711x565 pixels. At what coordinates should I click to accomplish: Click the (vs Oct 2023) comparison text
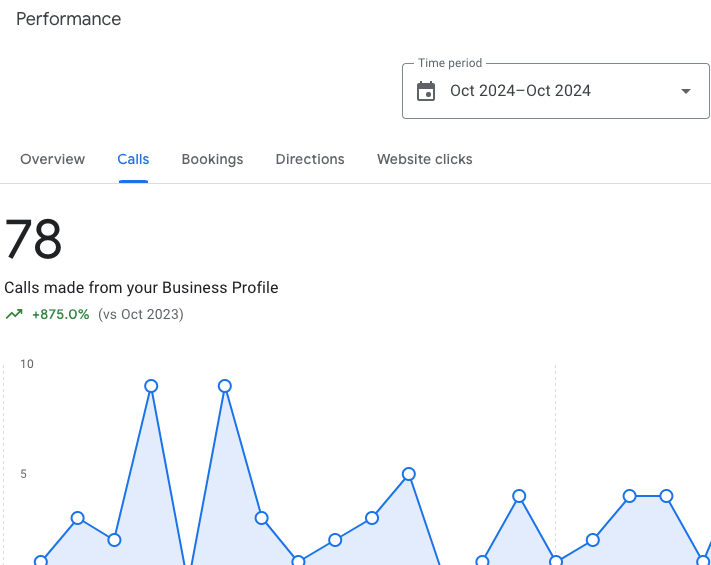click(140, 314)
